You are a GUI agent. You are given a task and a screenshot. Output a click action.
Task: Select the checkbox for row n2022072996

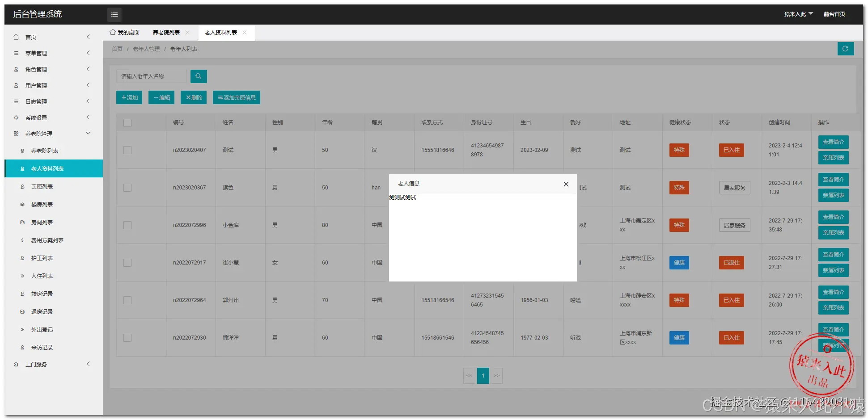click(x=127, y=225)
